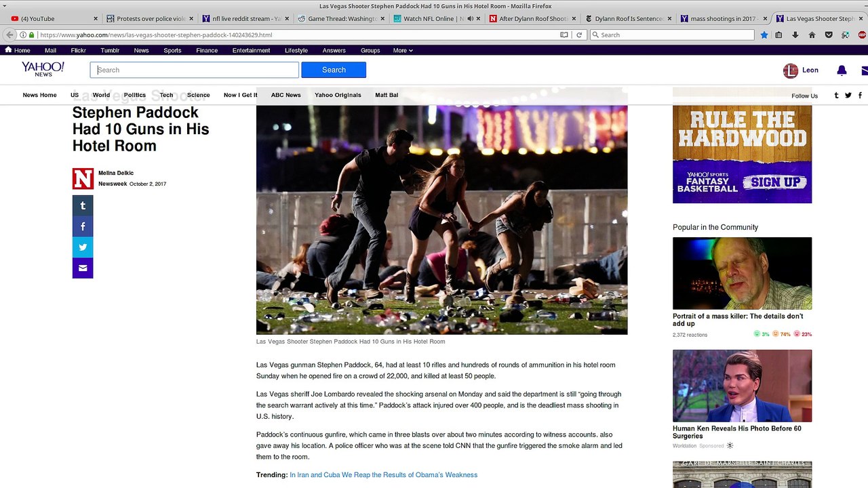Switch to mass shootings in 2017 tab
The height and width of the screenshot is (488, 868).
pos(724,18)
